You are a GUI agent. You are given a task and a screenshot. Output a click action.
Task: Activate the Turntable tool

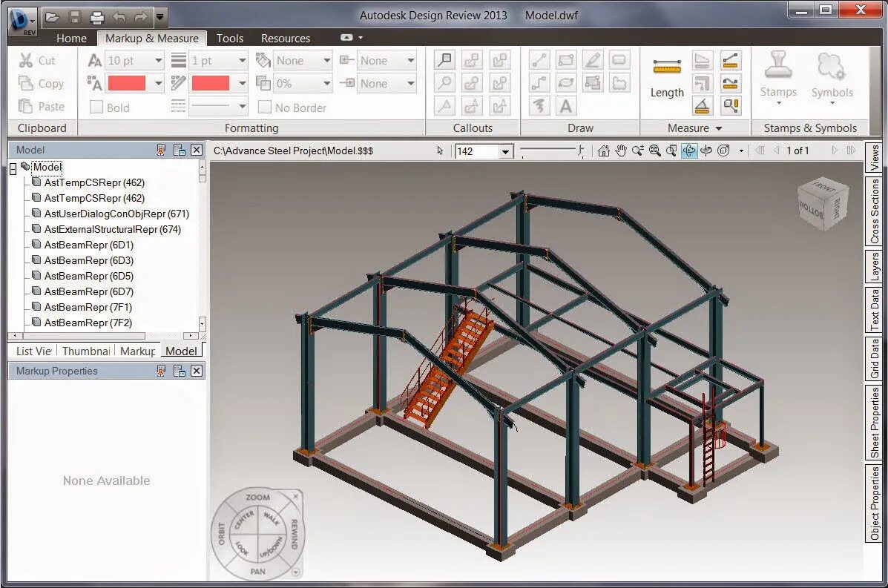point(706,151)
